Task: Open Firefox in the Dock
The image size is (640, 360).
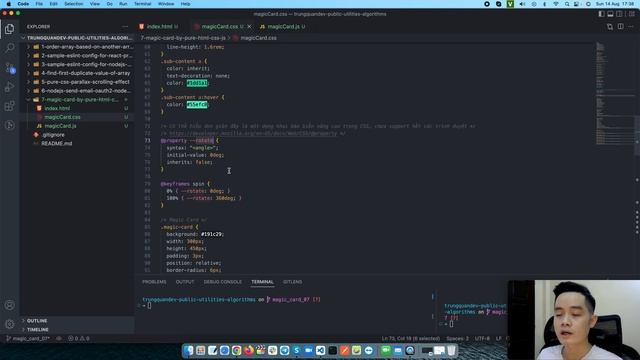Action: click(248, 350)
